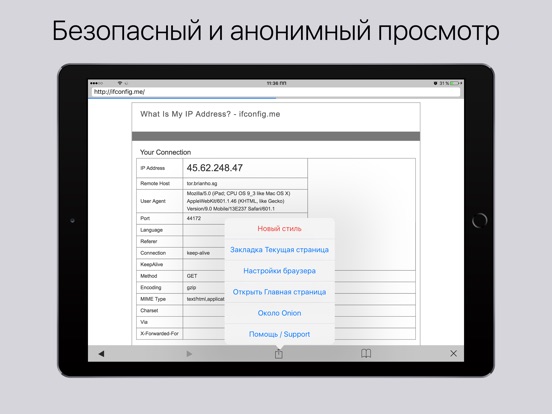Click the text/html MIME value
Image resolution: width=552 pixels, height=414 pixels.
coord(205,299)
